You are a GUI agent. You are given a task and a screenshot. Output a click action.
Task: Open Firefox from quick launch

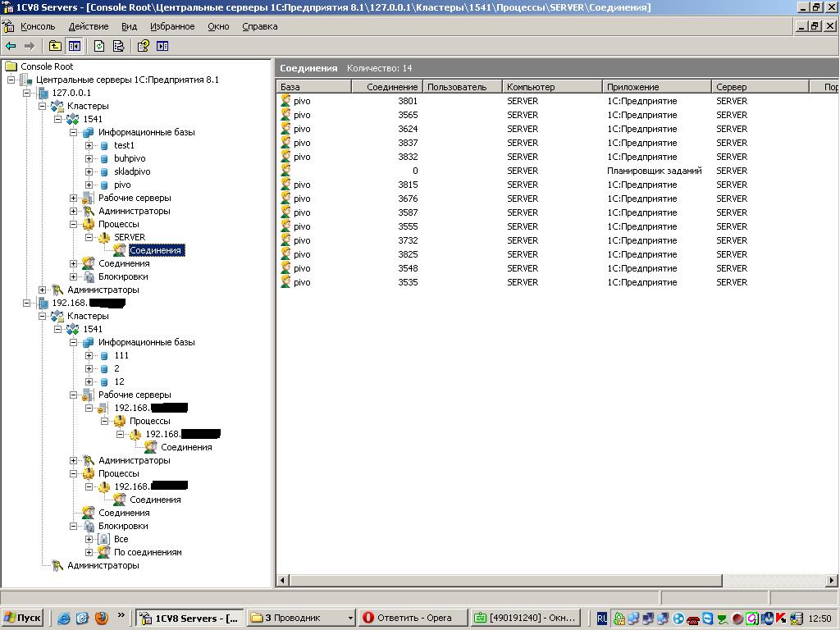(x=101, y=619)
